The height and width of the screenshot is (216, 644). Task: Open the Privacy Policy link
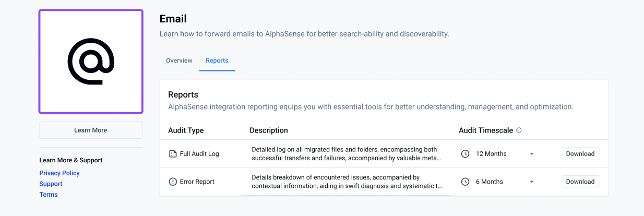click(59, 173)
